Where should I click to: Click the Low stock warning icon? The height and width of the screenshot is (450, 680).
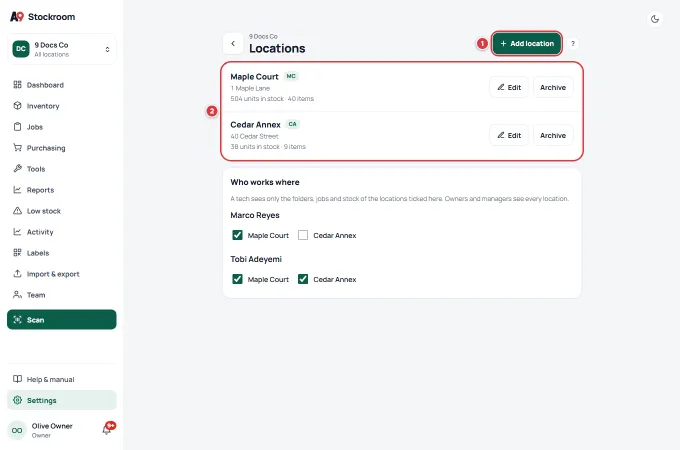click(17, 211)
